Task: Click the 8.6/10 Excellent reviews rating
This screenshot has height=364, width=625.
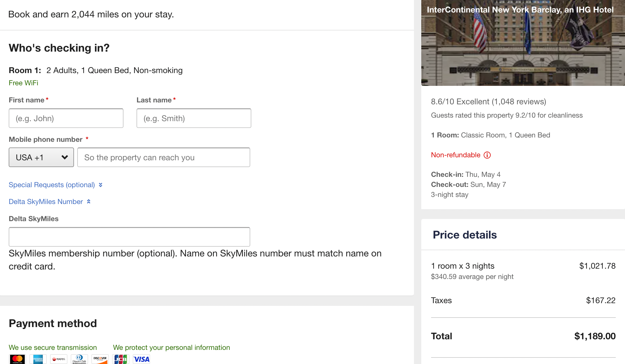Action: click(488, 102)
